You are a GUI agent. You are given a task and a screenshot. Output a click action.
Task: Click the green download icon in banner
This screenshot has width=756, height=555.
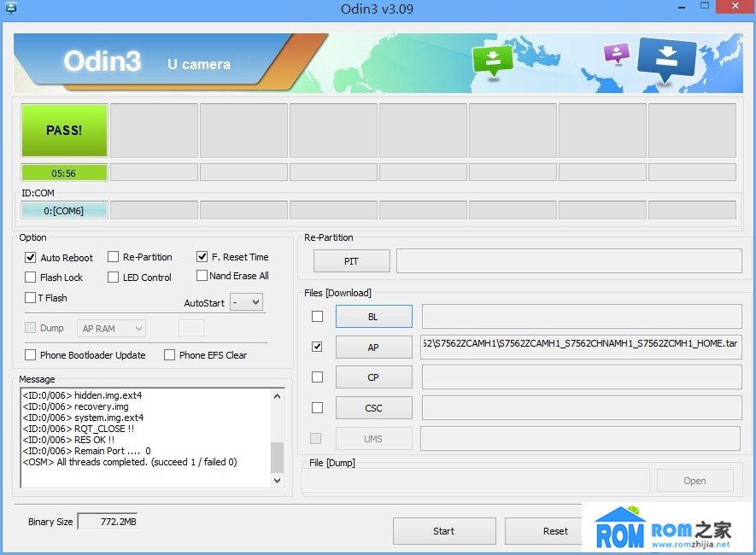tap(493, 60)
